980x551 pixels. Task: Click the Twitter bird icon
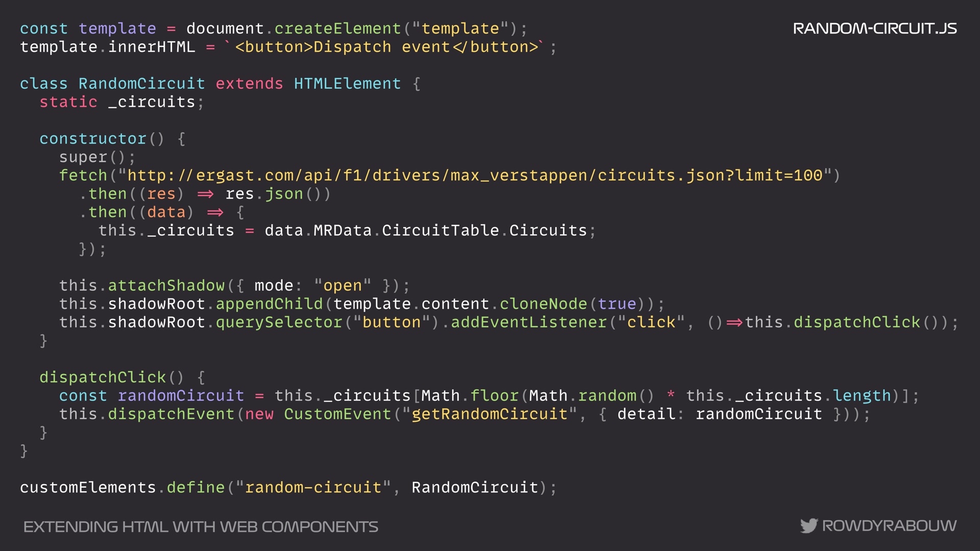tap(809, 525)
